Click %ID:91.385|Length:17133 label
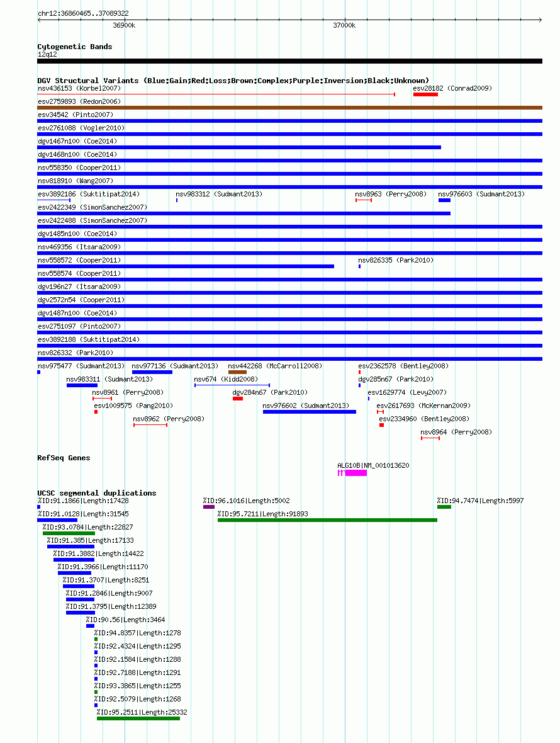 tap(90, 541)
